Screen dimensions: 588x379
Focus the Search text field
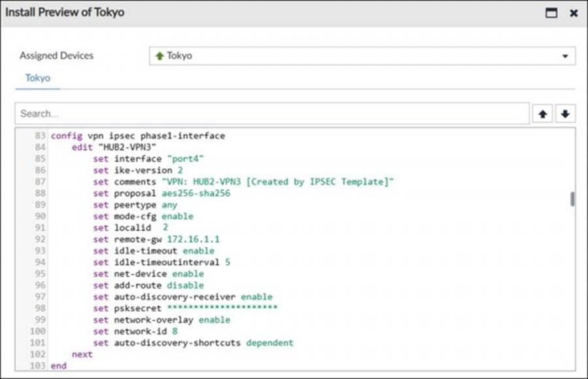[271, 114]
